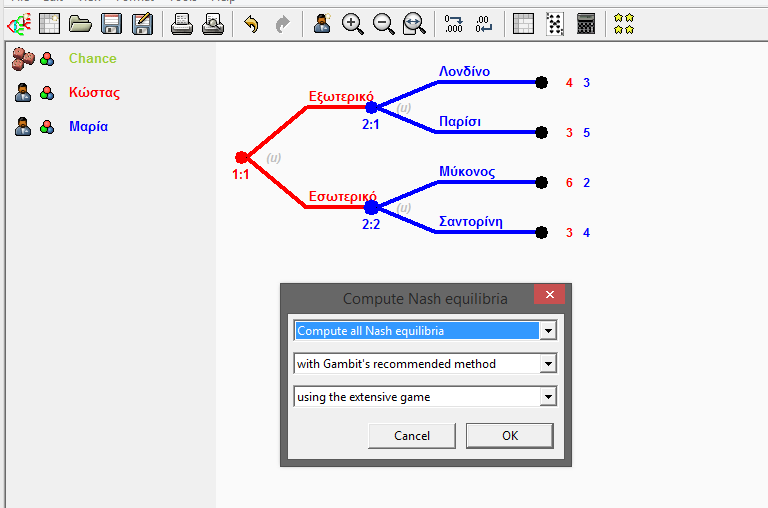Redo the last undone change
This screenshot has height=508, width=768.
coord(283,24)
